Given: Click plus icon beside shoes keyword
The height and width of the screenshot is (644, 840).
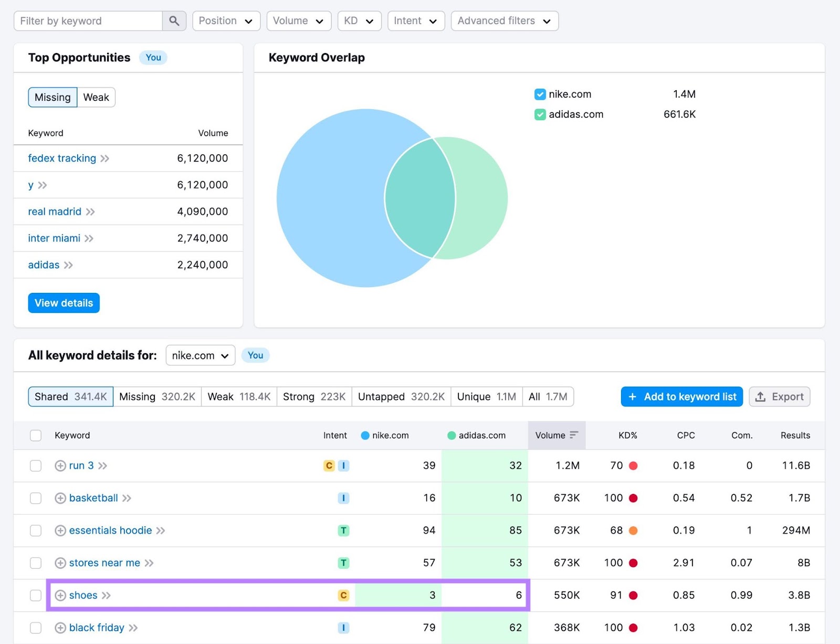Looking at the screenshot, I should click(60, 595).
